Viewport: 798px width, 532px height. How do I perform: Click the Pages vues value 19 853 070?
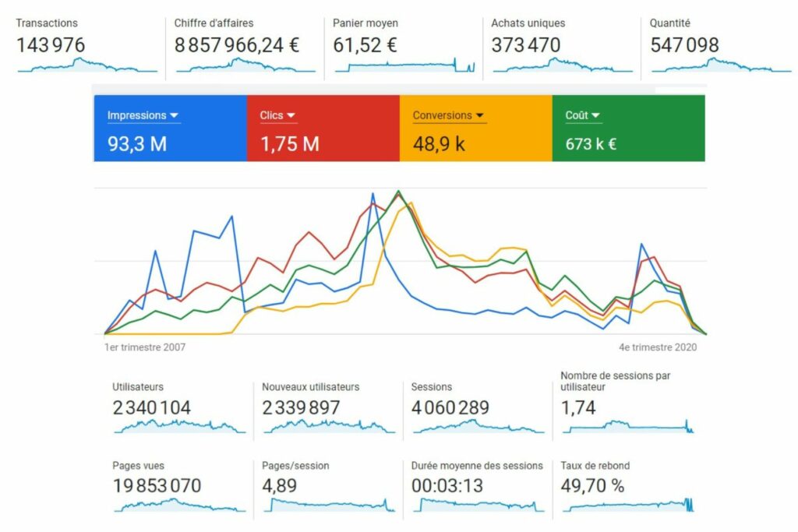157,486
